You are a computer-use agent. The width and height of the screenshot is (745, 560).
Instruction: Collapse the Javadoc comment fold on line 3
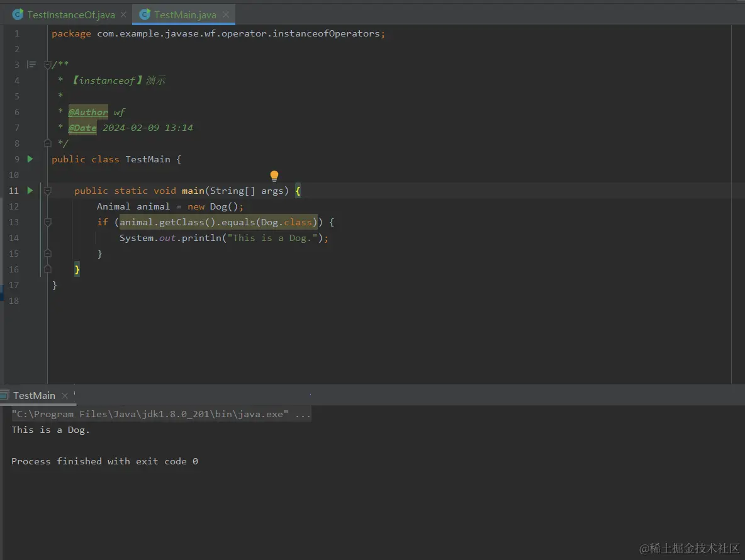(48, 65)
